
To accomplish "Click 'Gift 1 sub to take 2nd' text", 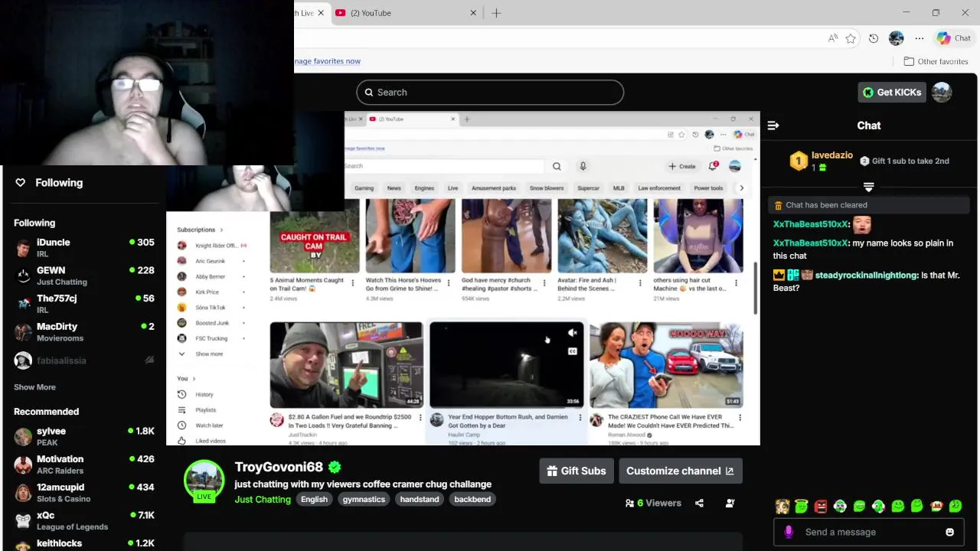I will (910, 161).
